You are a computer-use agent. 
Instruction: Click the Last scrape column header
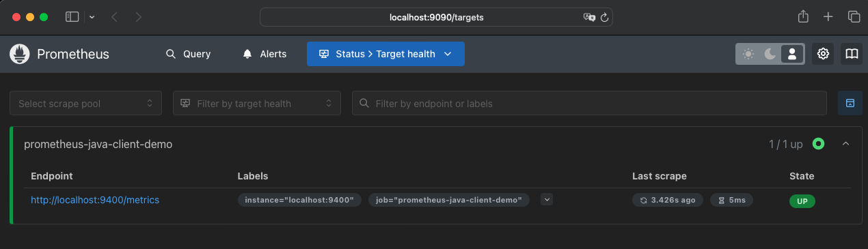point(660,176)
